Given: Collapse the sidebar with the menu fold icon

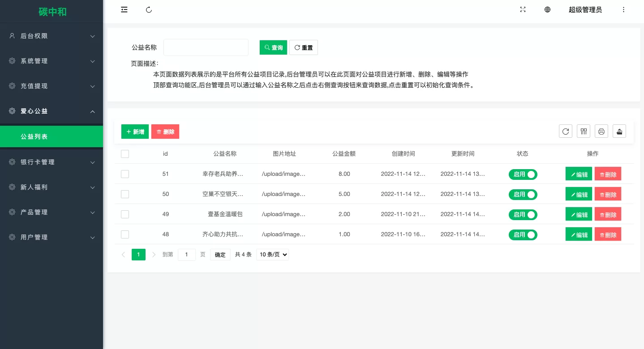Looking at the screenshot, I should pyautogui.click(x=125, y=10).
